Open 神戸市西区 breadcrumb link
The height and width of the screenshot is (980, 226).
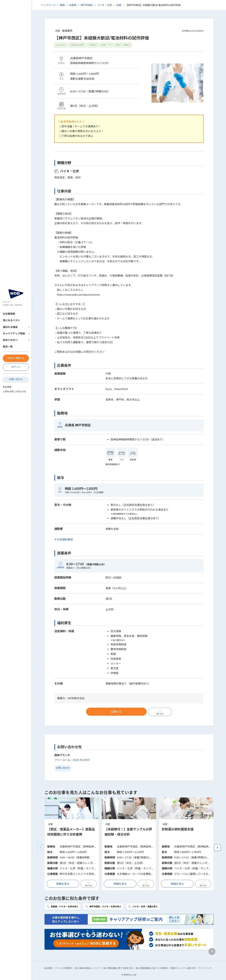(87, 5)
